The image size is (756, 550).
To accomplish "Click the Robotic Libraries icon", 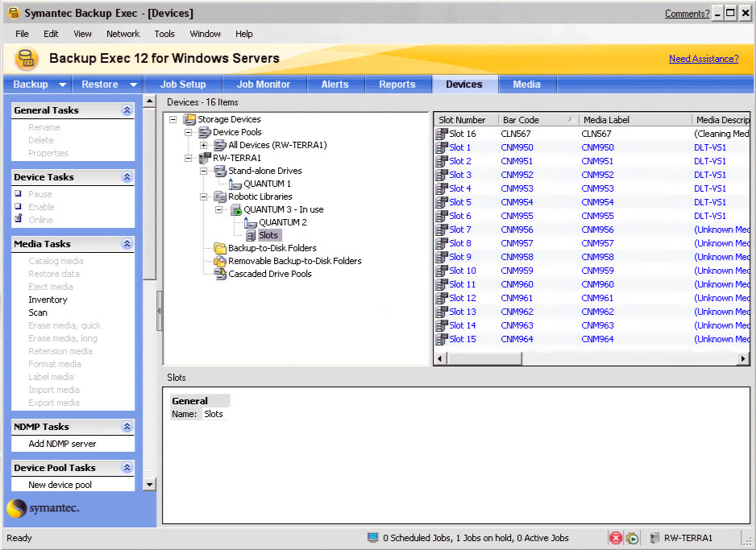I will tap(220, 196).
